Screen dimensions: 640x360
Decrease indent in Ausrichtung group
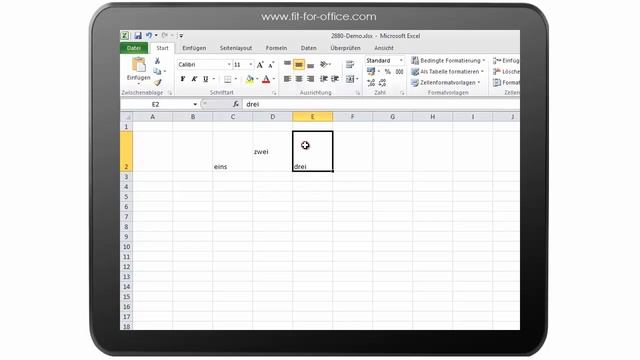tap(324, 79)
